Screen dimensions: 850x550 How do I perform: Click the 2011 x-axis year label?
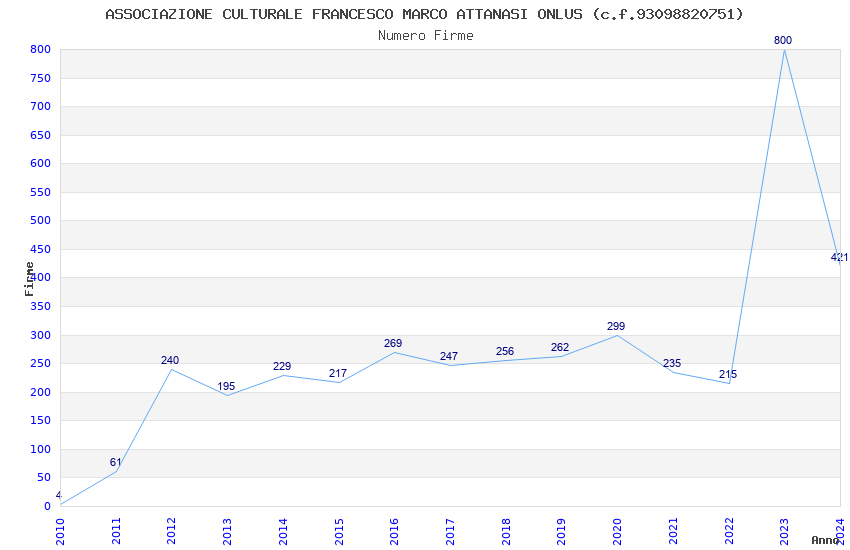click(116, 531)
